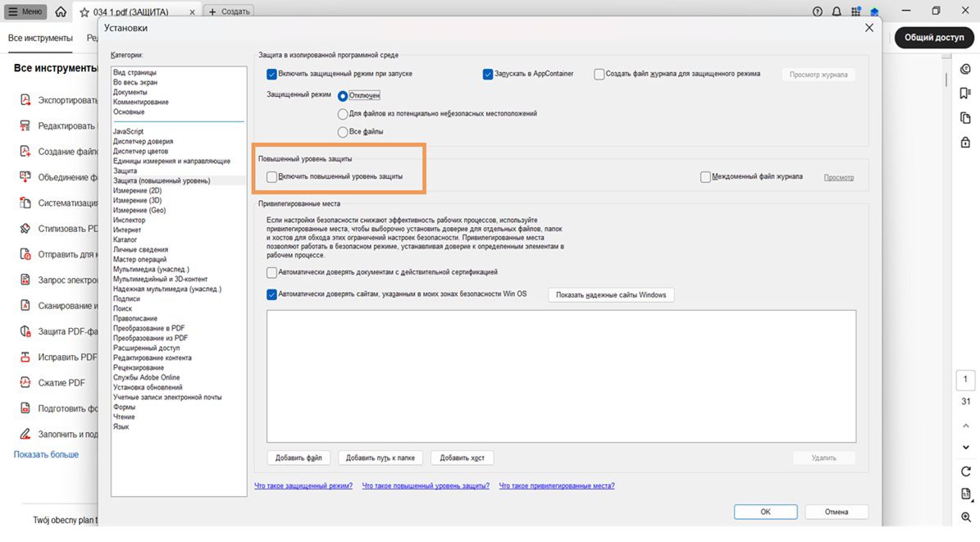Open Сканирование tool icon

25,305
